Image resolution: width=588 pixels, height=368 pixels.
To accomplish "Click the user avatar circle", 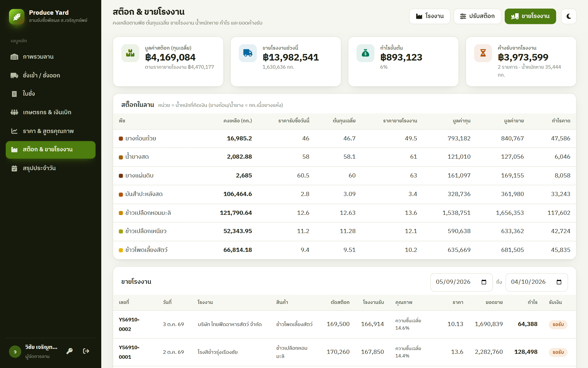I will click(15, 352).
